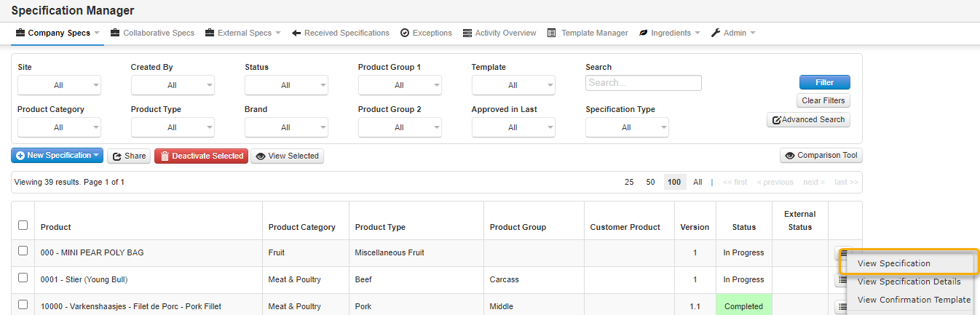Screen dimensions: 980x315
Task: Click the Deactivate Selected trash icon
Action: [x=165, y=156]
